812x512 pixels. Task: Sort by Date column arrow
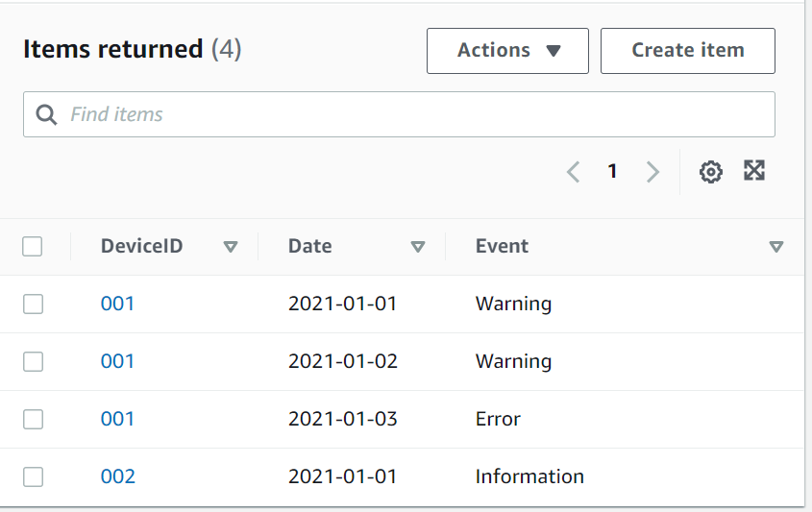[418, 247]
